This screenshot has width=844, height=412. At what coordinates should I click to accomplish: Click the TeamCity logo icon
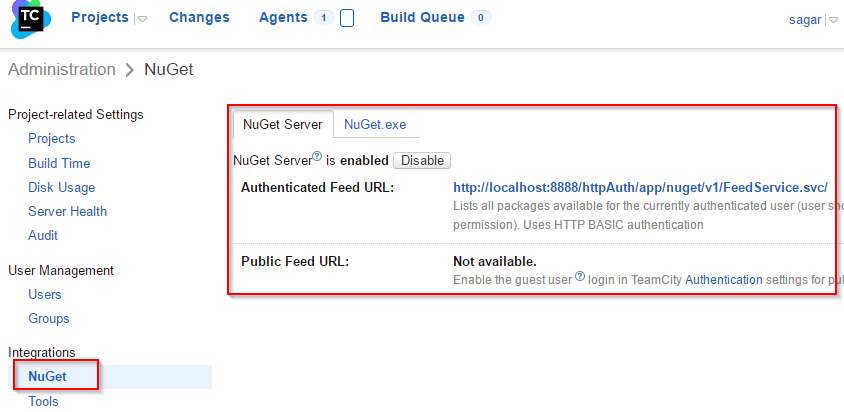(x=31, y=18)
